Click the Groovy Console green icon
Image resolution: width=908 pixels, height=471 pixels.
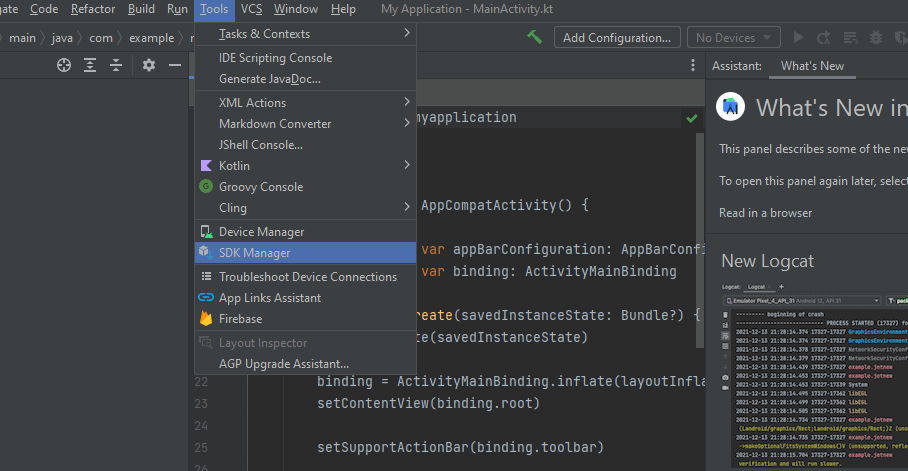[x=206, y=187]
